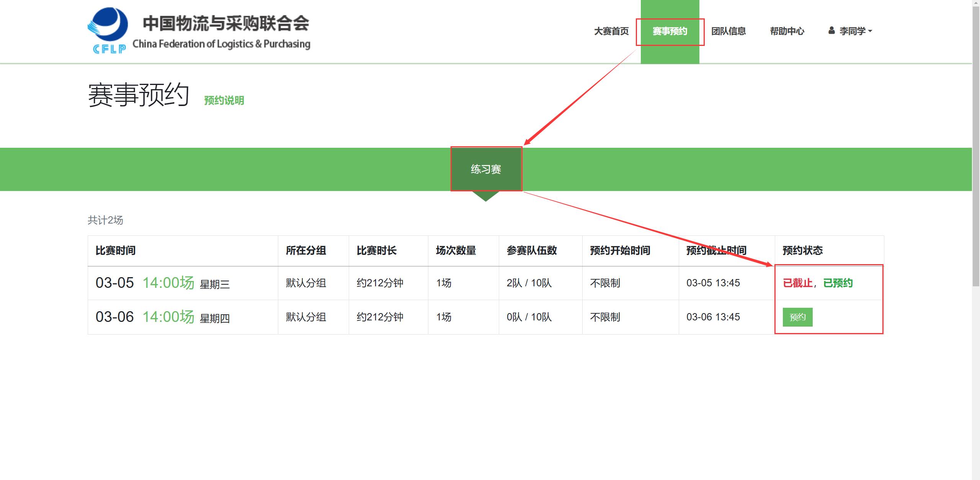The height and width of the screenshot is (480, 980).
Task: Switch to 团队信息 team information page
Action: [729, 31]
